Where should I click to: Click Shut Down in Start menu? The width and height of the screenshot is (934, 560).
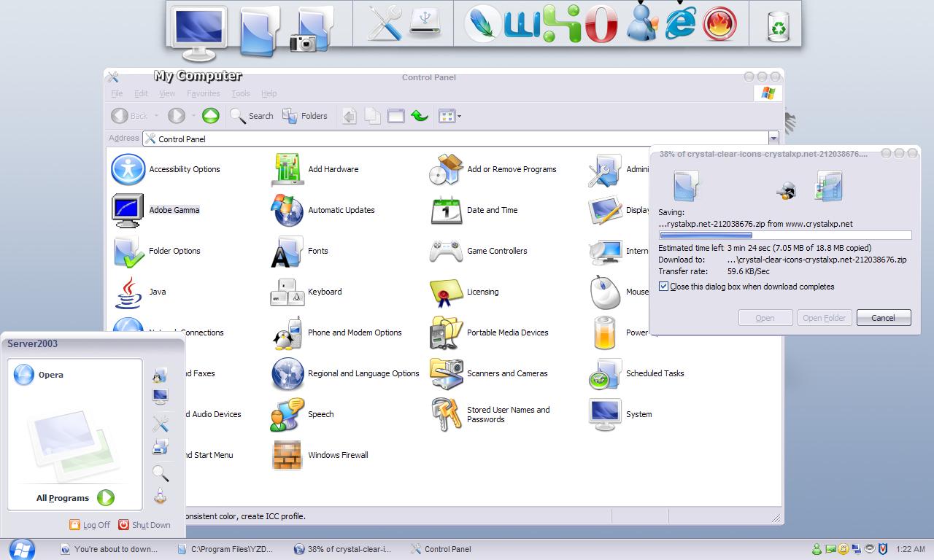[x=144, y=525]
